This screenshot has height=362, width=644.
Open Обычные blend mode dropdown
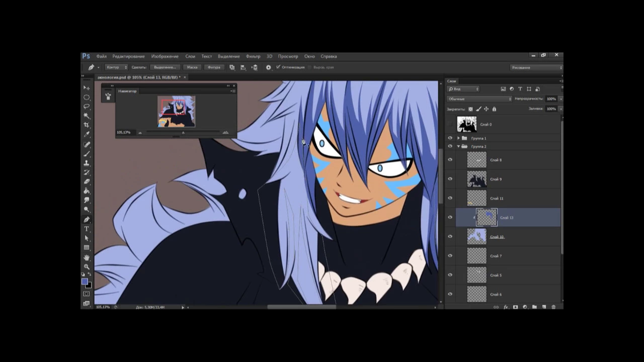point(479,99)
